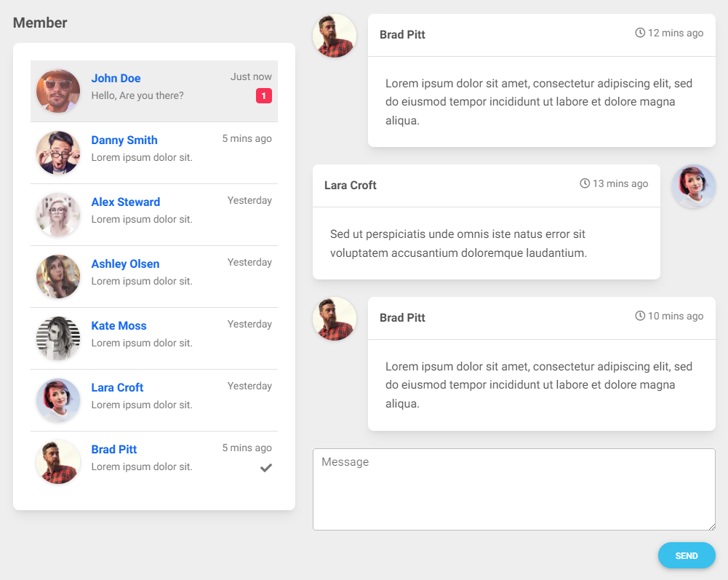The height and width of the screenshot is (580, 728).
Task: Click John Doe's profile picture in the member list
Action: 58,91
